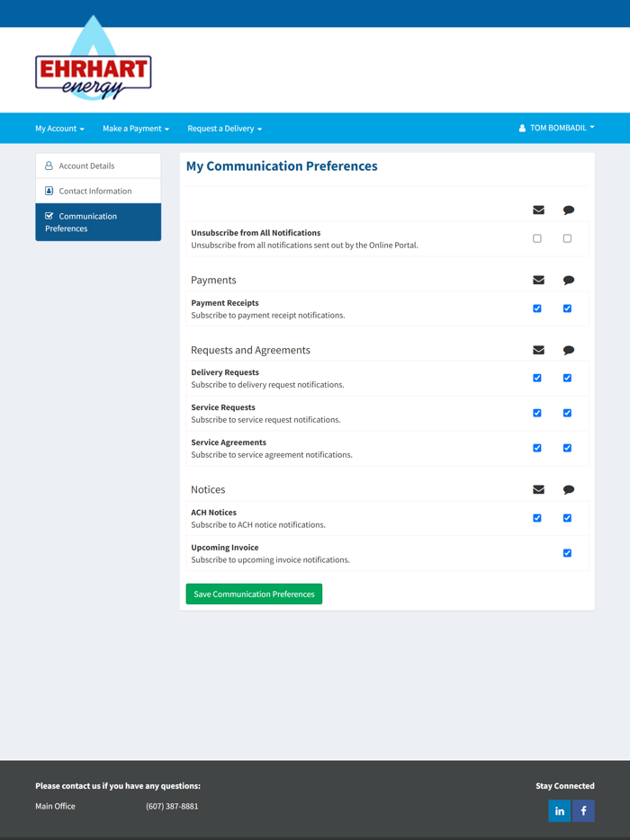
Task: Click the email envelope icon in Payments header
Action: pos(538,280)
